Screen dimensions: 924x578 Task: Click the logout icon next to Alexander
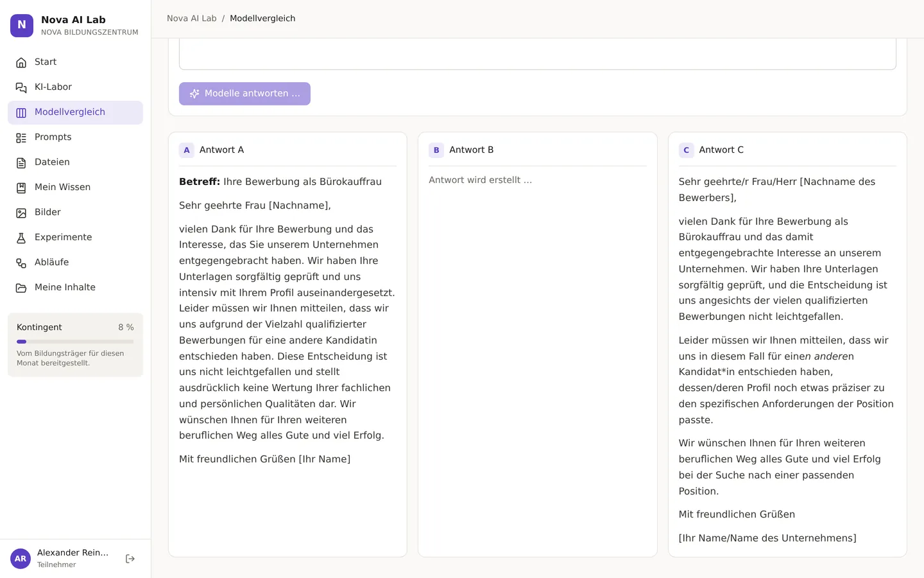(130, 559)
